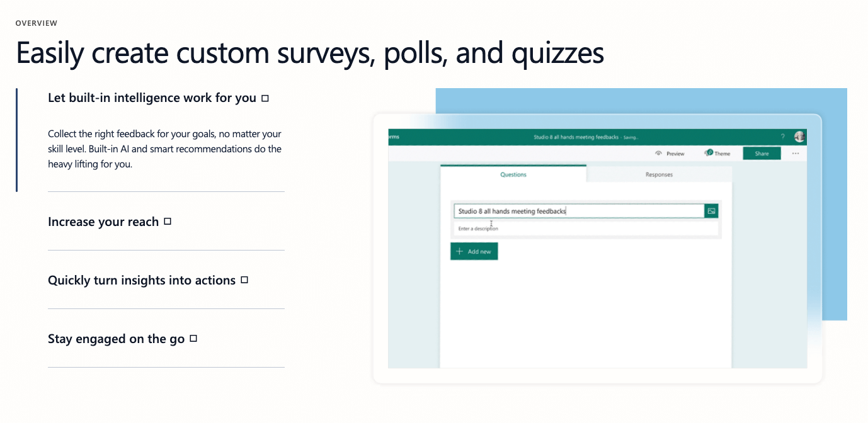Click the plus icon on Add new
Viewport: 868px width, 423px height.
pyautogui.click(x=458, y=251)
